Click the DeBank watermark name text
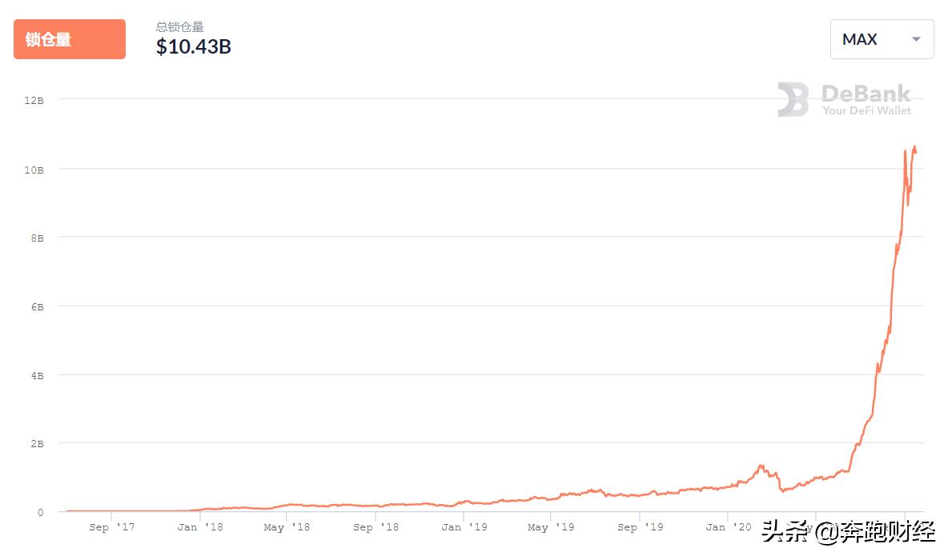Viewport: 952px width, 560px height. pos(866,94)
